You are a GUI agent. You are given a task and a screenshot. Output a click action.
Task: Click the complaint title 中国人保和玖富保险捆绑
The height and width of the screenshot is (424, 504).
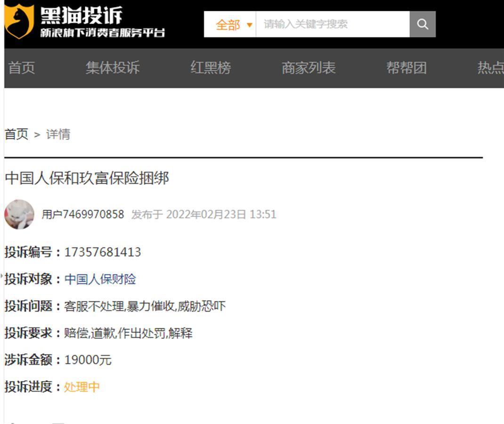click(87, 178)
